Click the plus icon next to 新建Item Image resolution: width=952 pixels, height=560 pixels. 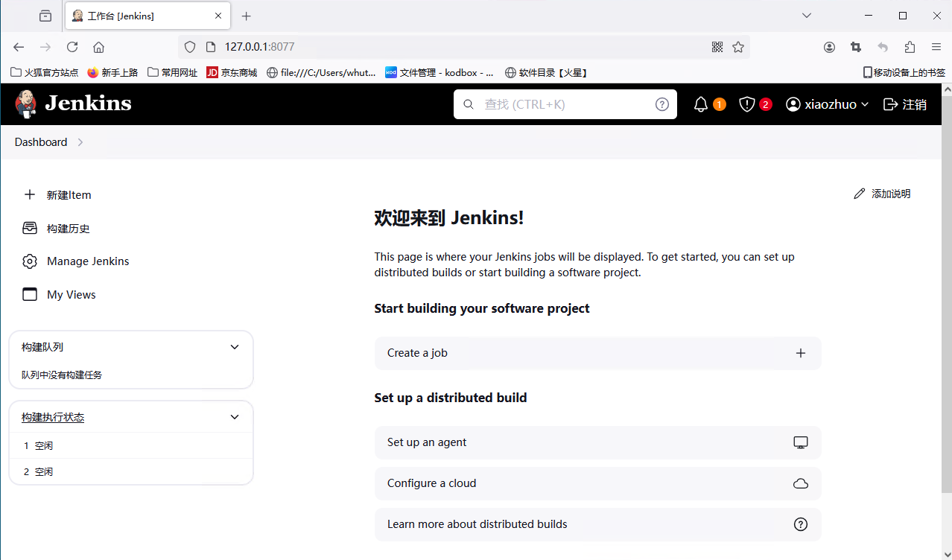point(30,194)
